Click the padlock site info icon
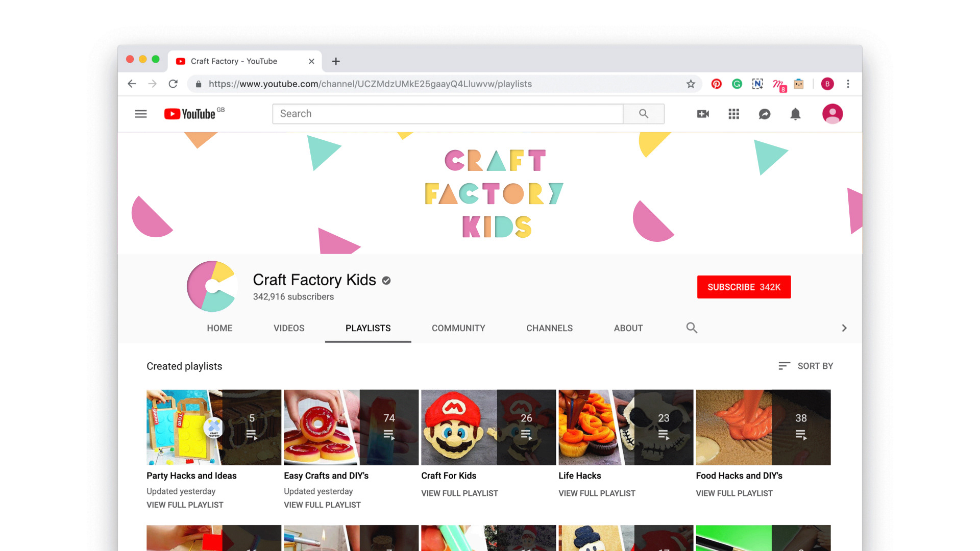 (x=199, y=84)
